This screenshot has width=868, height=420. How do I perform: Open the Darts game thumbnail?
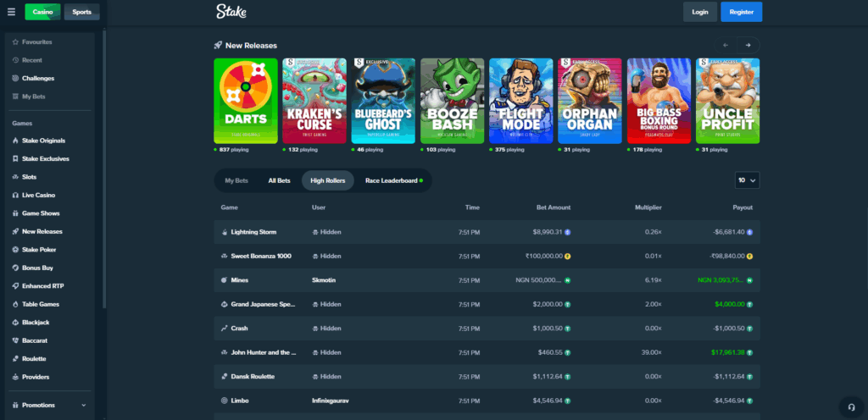point(246,101)
